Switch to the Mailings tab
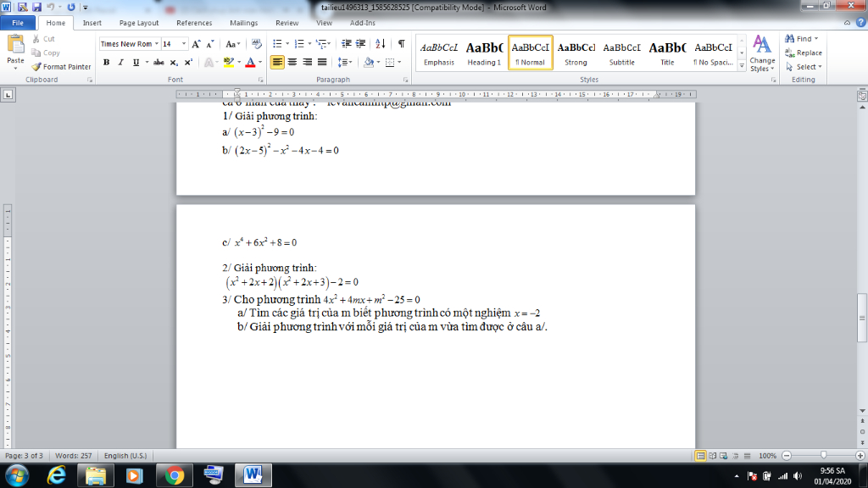This screenshot has height=488, width=868. [243, 23]
